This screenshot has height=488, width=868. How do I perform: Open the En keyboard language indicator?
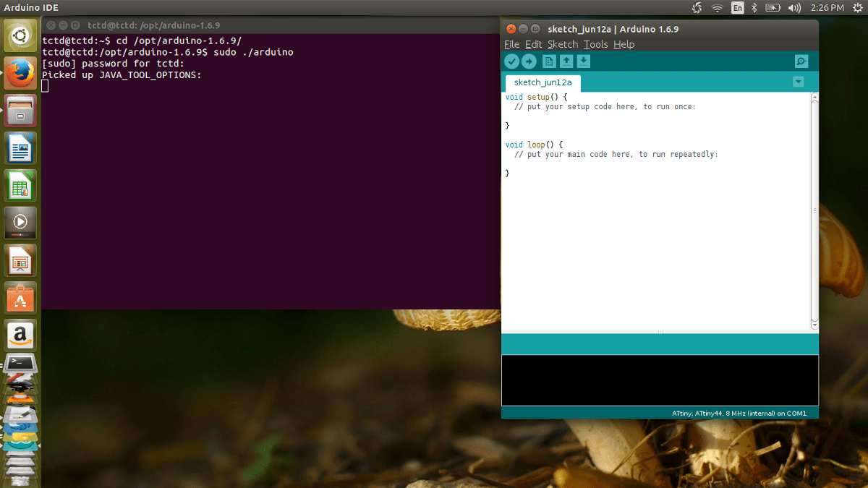[x=737, y=8]
